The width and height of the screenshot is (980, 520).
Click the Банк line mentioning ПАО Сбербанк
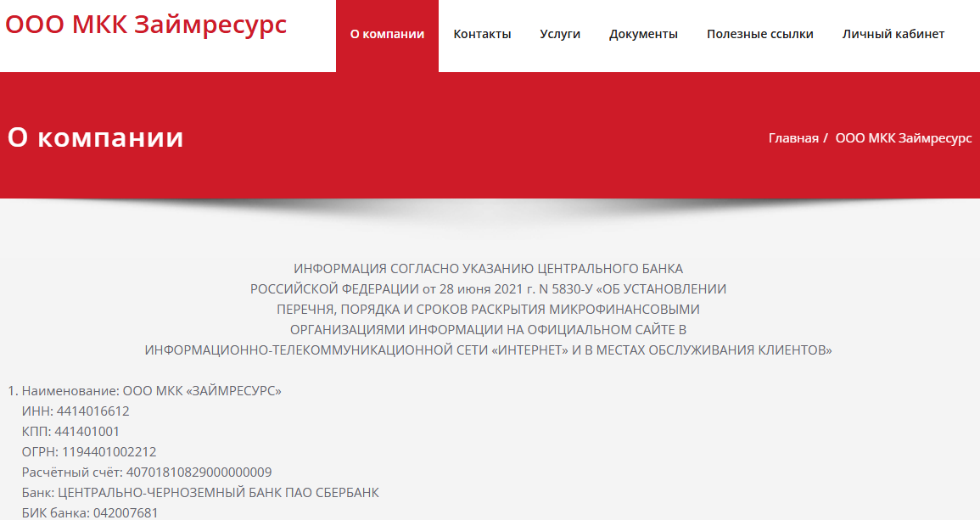pyautogui.click(x=200, y=493)
